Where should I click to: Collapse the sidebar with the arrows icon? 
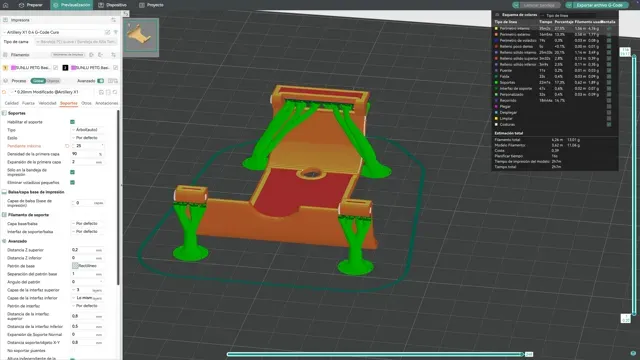pos(126,14)
